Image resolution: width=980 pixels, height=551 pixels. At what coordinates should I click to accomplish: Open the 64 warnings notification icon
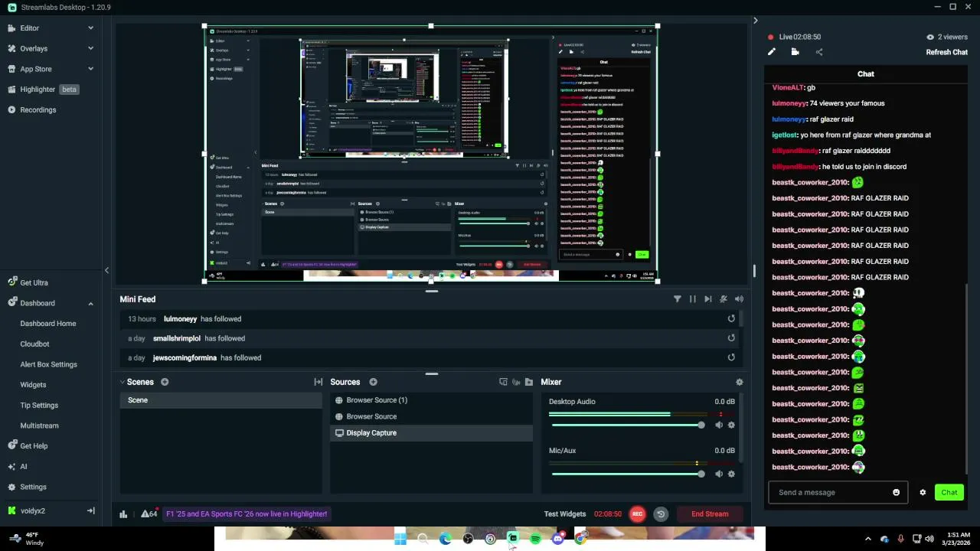(149, 514)
